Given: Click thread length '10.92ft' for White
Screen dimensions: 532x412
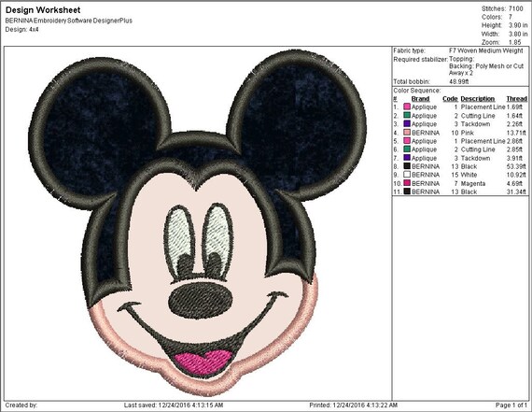Looking at the screenshot, I should coord(516,175).
